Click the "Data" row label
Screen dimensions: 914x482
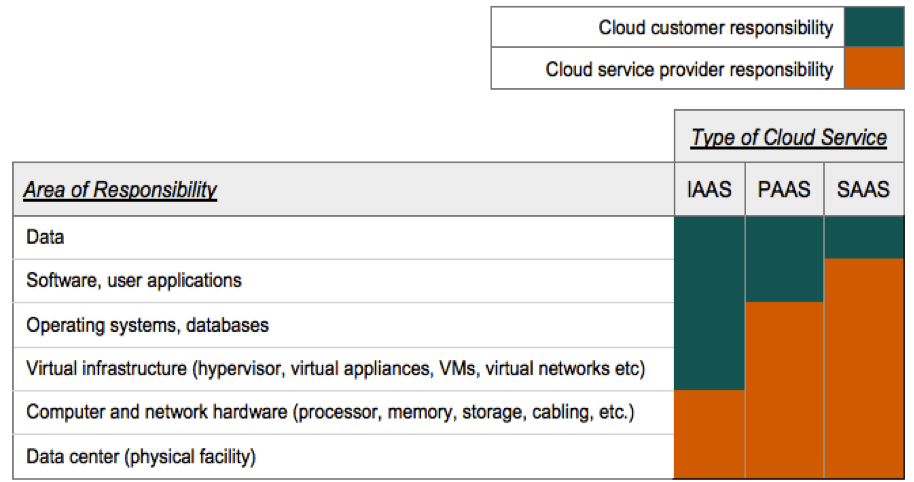click(45, 238)
